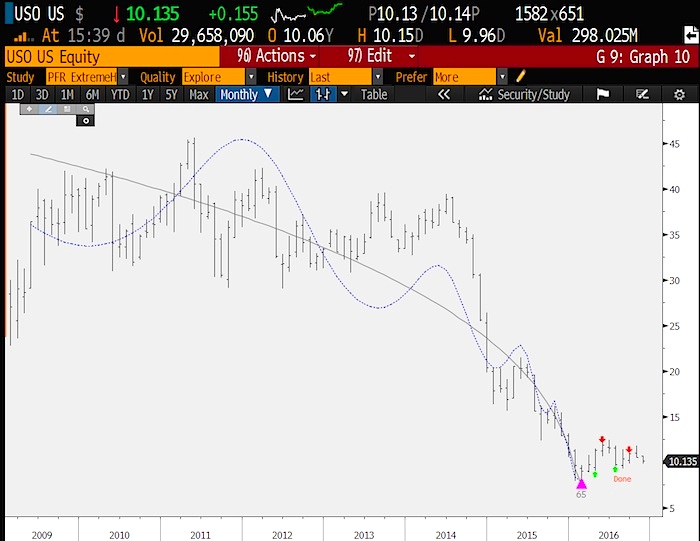Screen dimensions: 700x541
Task: Click the More prefer field
Action: point(465,77)
